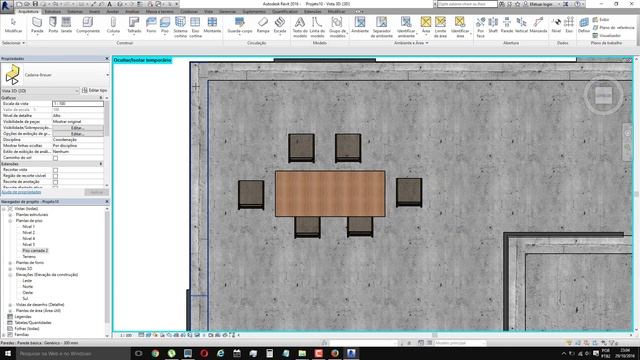Click the keyword search input field
The image size is (640, 360).
click(x=467, y=4)
